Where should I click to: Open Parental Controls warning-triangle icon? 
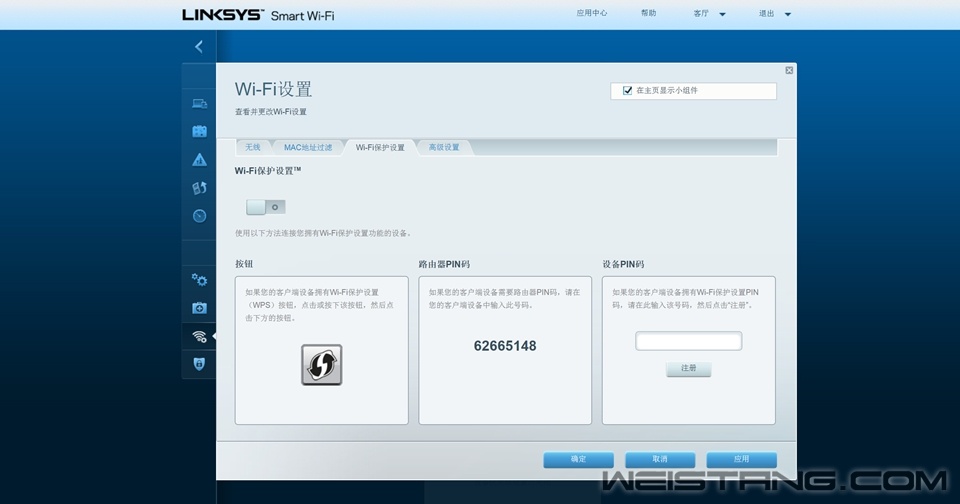(x=199, y=159)
